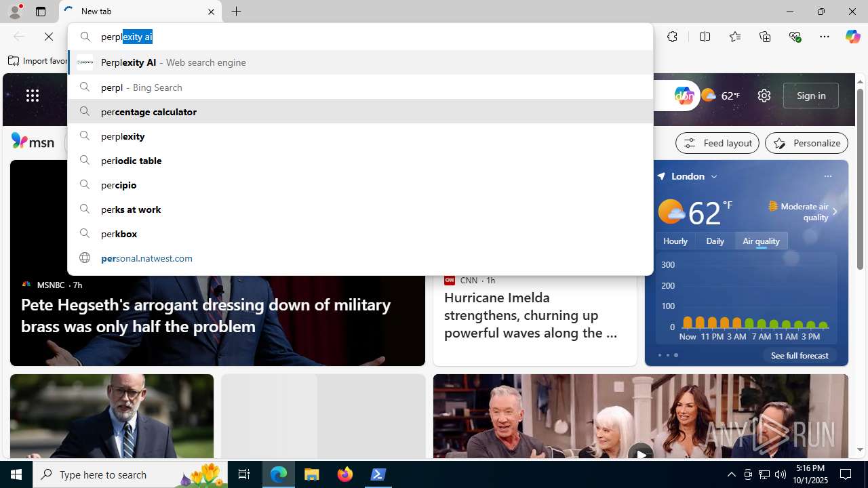Show hidden system tray icons
The image size is (868, 488).
pos(731,474)
